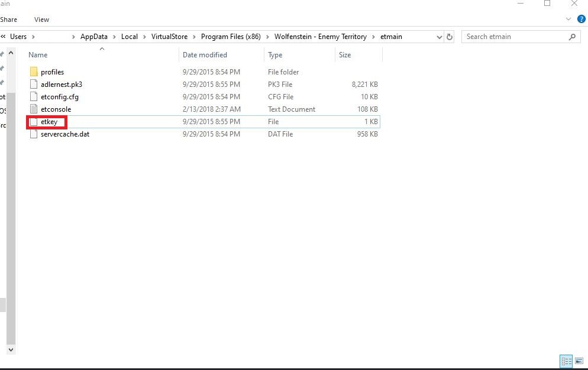Select the etconsole file name
Viewport: 588px width, 370px height.
tap(56, 109)
